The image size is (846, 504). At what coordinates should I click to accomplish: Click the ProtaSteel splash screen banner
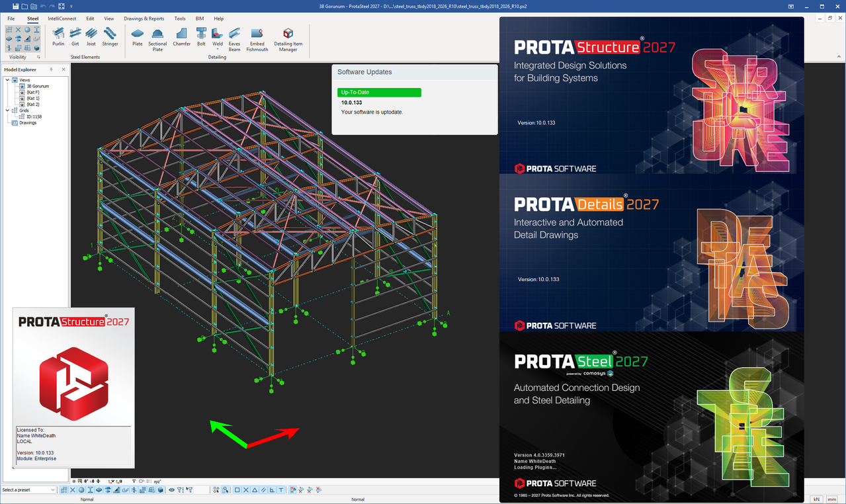tap(652, 417)
